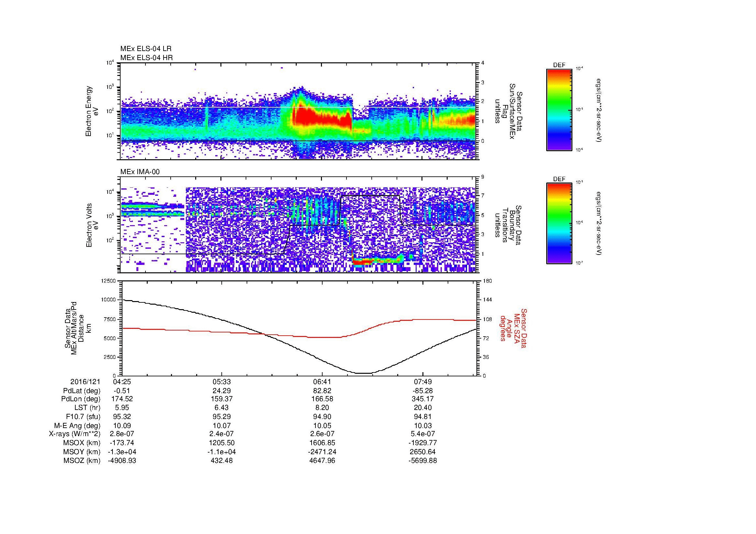The image size is (756, 534).
Task: Click the '12500' altitude axis tick
Action: click(108, 281)
